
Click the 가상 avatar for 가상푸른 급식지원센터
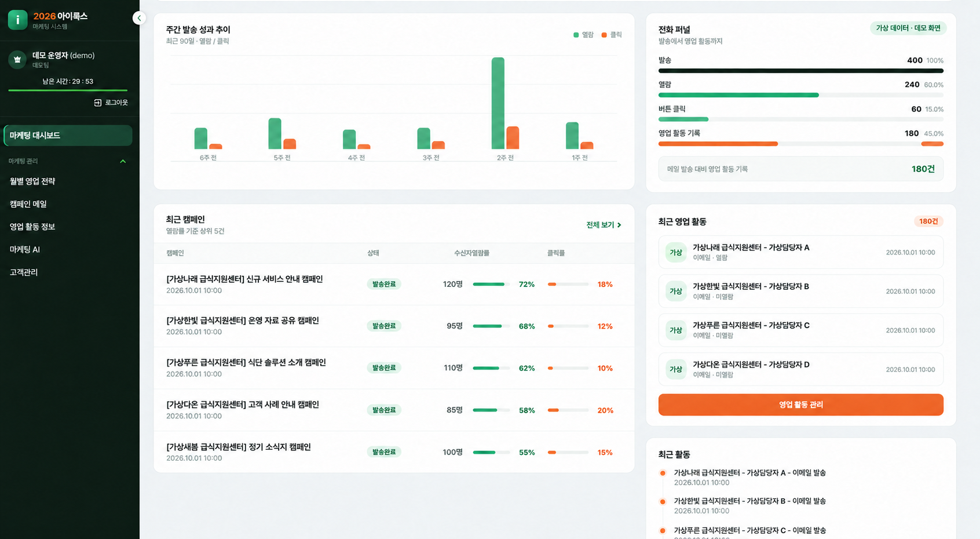pos(676,330)
